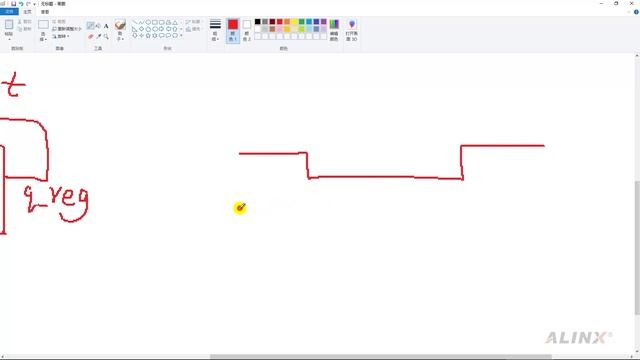Pick the indigo blue color swatch
The width and height of the screenshot is (640, 360).
(316, 22)
